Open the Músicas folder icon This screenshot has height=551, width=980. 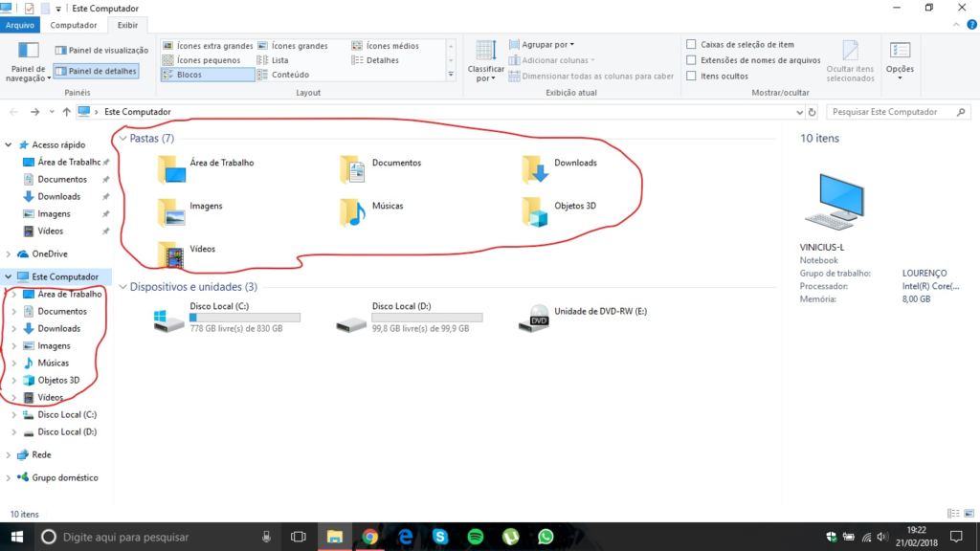[x=353, y=211]
